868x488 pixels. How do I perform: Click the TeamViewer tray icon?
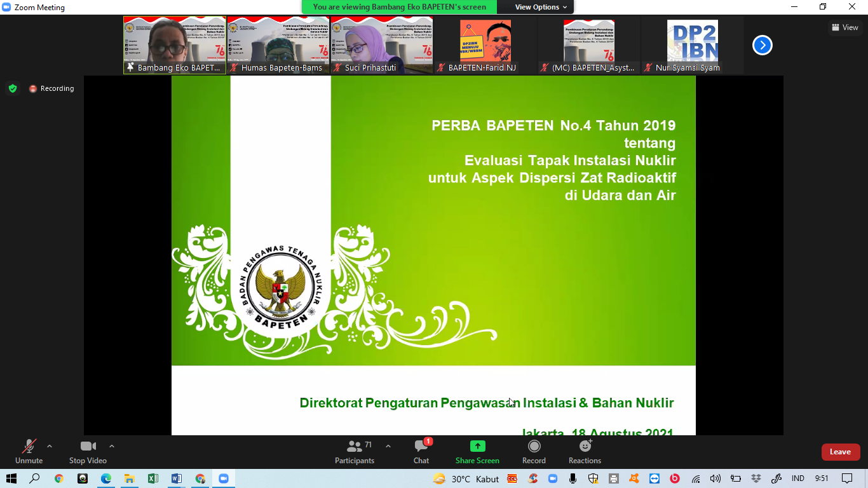coord(654,478)
